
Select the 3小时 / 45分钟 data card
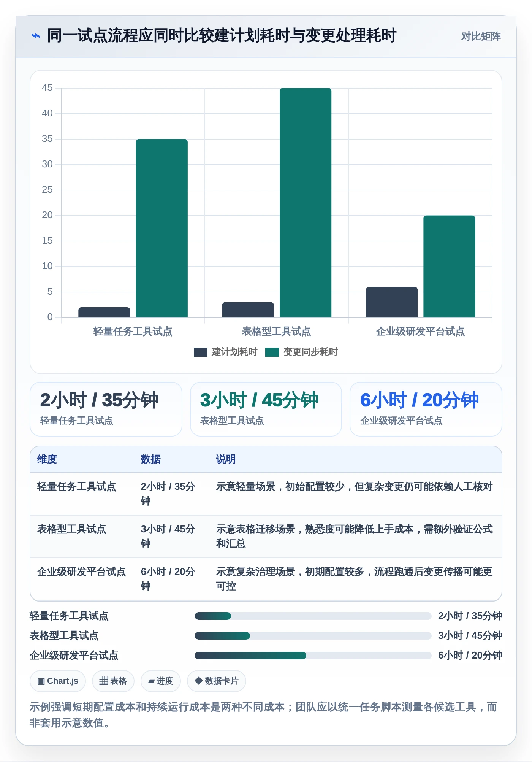coord(266,409)
